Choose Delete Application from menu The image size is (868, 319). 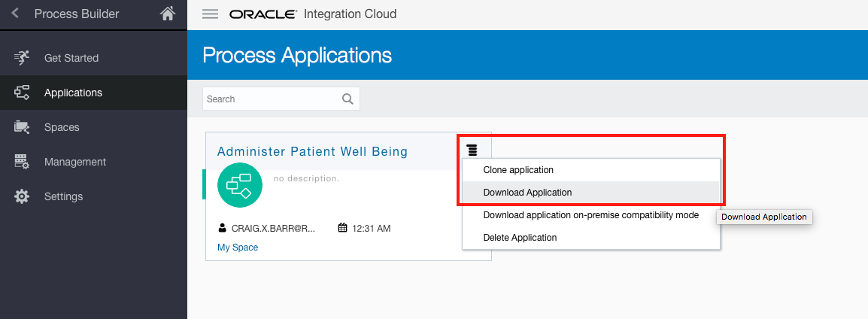pos(520,238)
